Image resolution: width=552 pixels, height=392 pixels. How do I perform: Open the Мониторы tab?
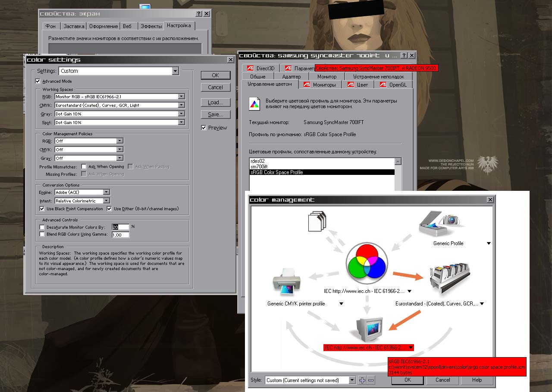(320, 85)
